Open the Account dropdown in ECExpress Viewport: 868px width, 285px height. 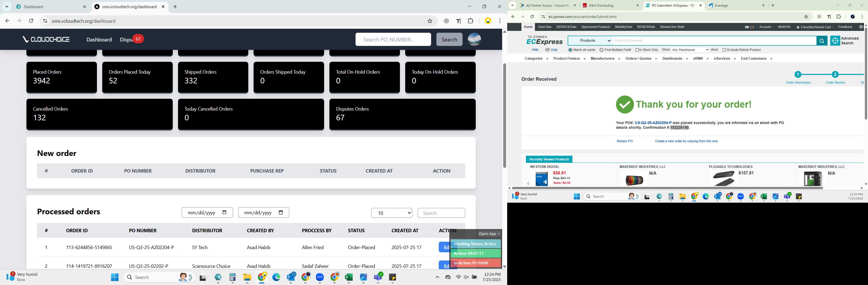766,27
